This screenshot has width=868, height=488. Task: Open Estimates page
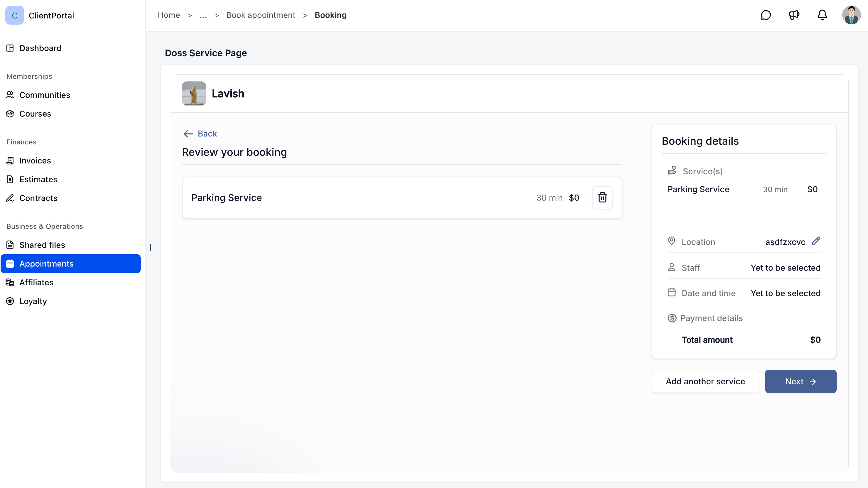tap(70, 180)
